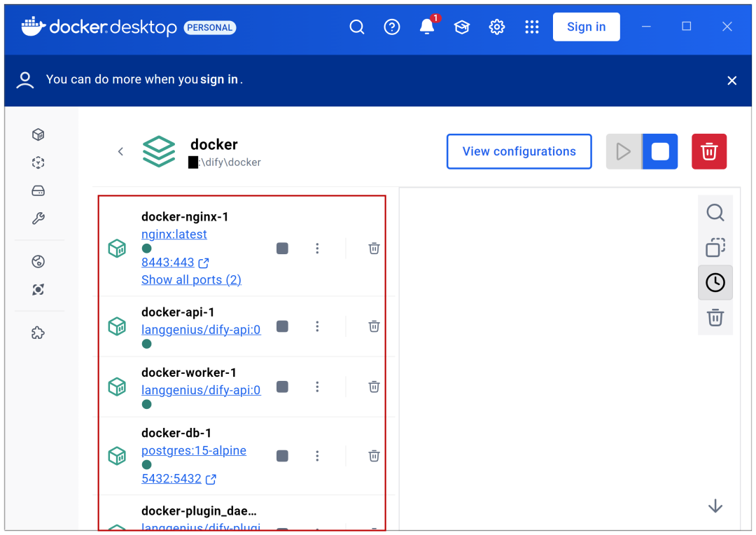756x535 pixels.
Task: Open the search icon in header
Action: [357, 27]
